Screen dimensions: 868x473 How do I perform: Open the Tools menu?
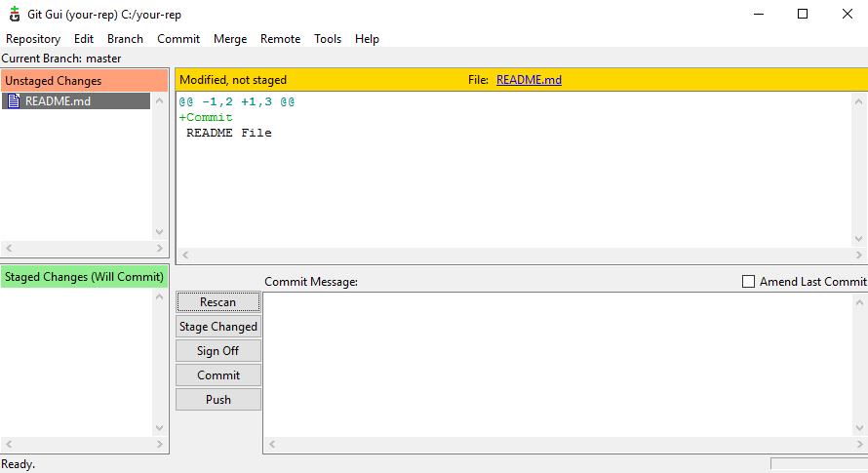click(328, 39)
